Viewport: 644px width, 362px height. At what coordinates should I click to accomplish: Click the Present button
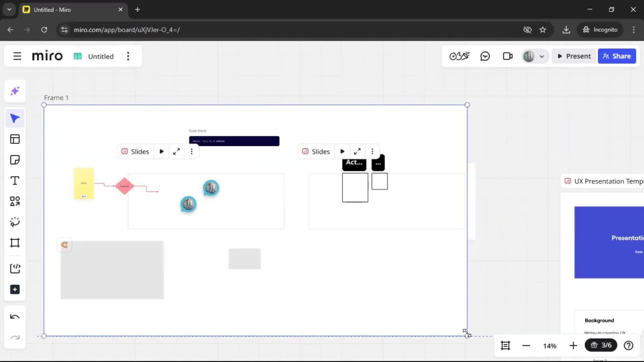click(574, 56)
